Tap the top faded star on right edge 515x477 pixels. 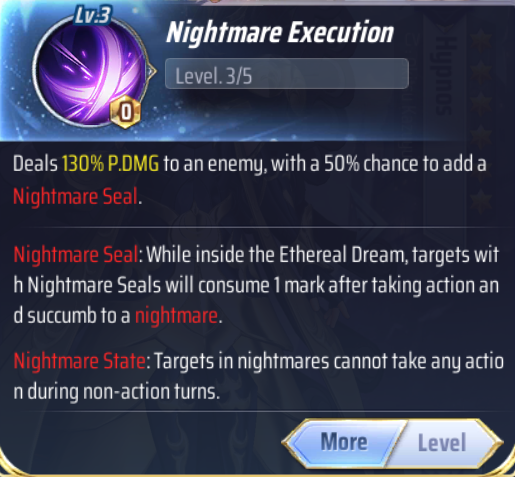pyautogui.click(x=481, y=39)
